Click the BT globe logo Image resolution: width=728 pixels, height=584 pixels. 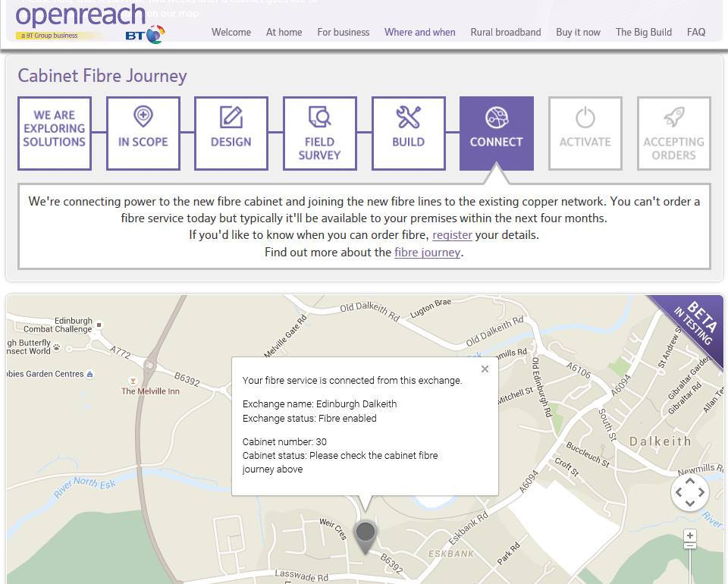(x=156, y=35)
